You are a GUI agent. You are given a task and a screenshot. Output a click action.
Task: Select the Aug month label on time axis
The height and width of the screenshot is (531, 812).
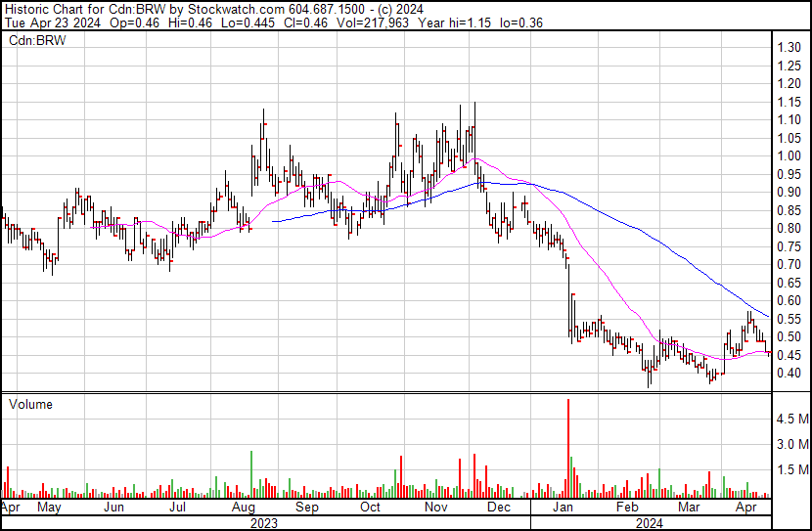[246, 509]
